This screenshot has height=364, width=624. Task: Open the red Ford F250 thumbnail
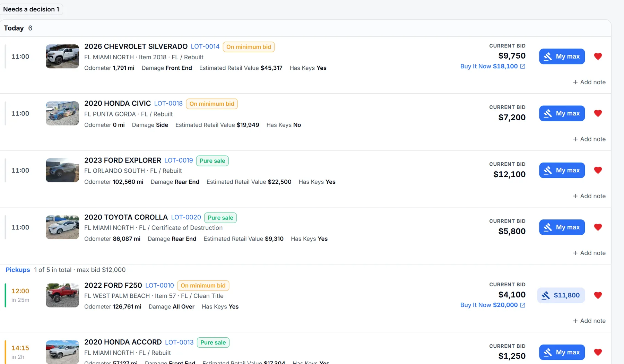pos(62,295)
